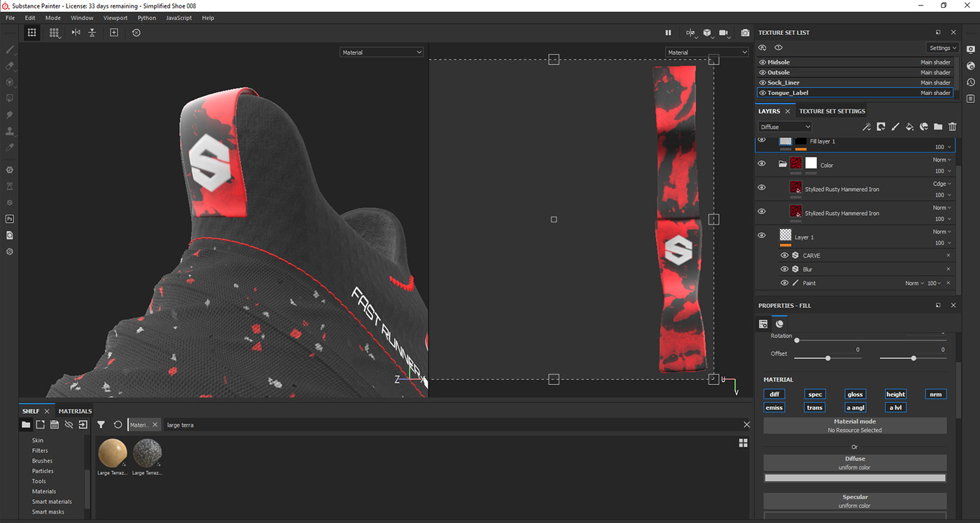Select the Eraser tool
Viewport: 980px width, 523px height.
point(9,66)
